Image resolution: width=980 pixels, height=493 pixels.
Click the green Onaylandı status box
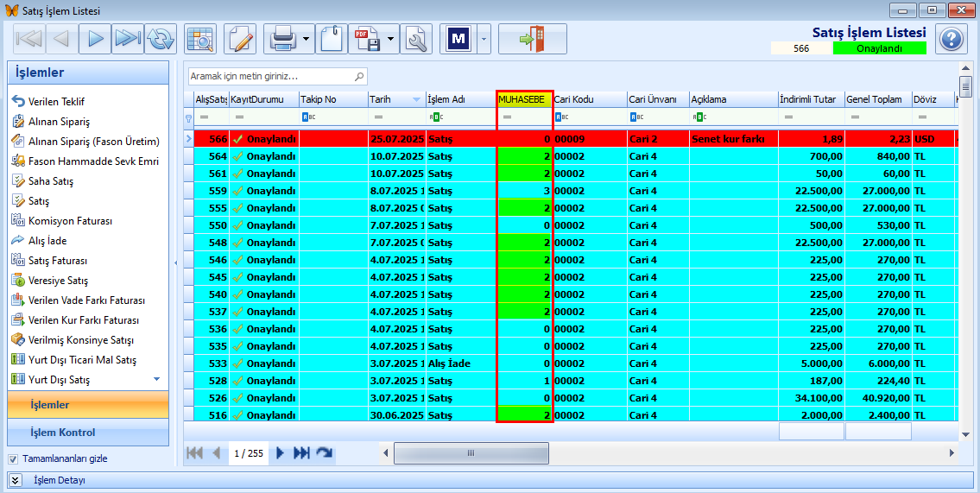click(x=879, y=48)
